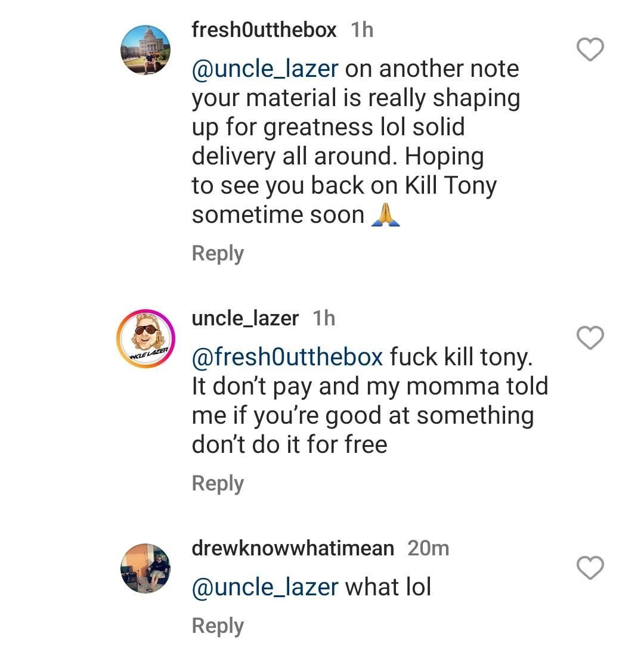Open drewknowwhatimean's profile avatar
The width and height of the screenshot is (644, 671).
click(145, 569)
